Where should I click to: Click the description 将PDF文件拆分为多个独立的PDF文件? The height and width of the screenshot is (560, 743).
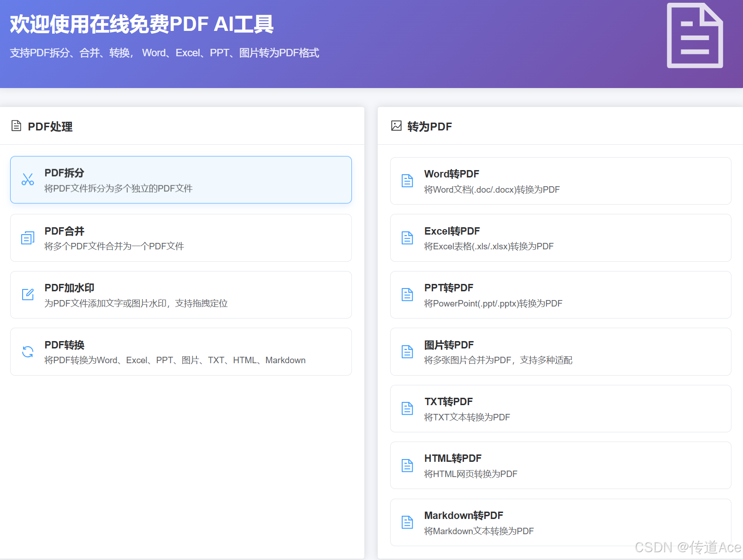118,188
